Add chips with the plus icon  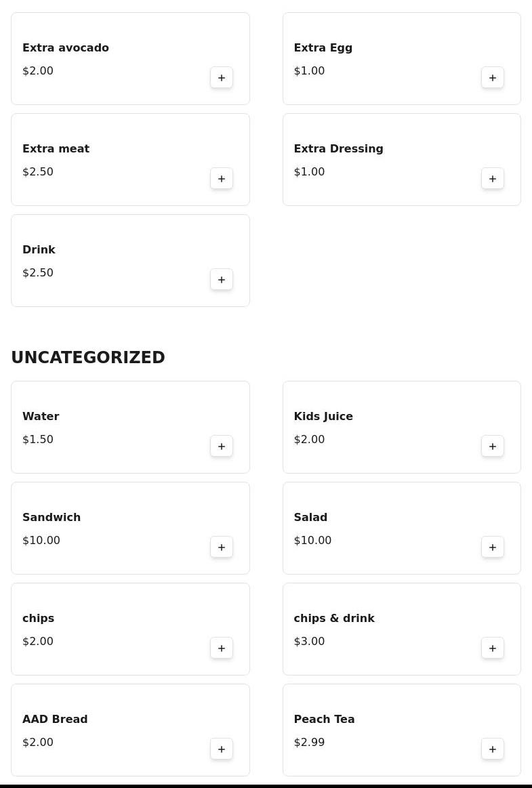tap(222, 648)
